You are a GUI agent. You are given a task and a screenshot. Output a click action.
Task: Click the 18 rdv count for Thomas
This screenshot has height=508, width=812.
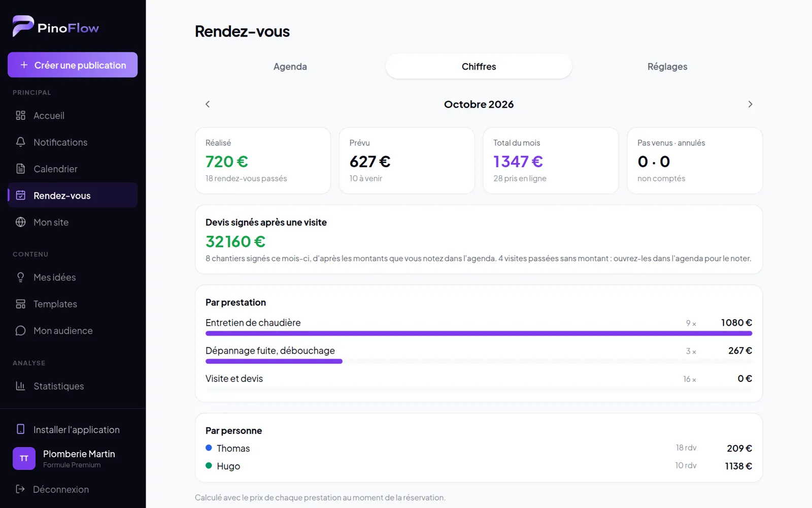686,448
